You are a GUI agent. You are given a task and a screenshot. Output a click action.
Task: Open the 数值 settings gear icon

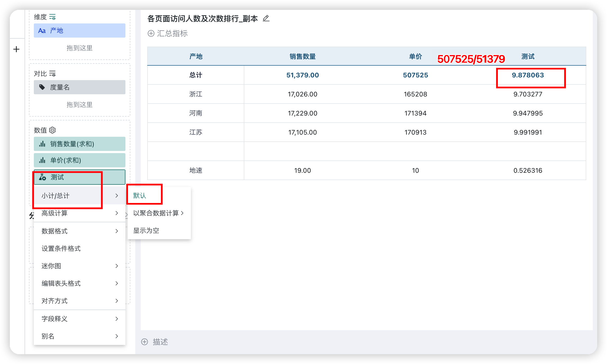coord(52,130)
